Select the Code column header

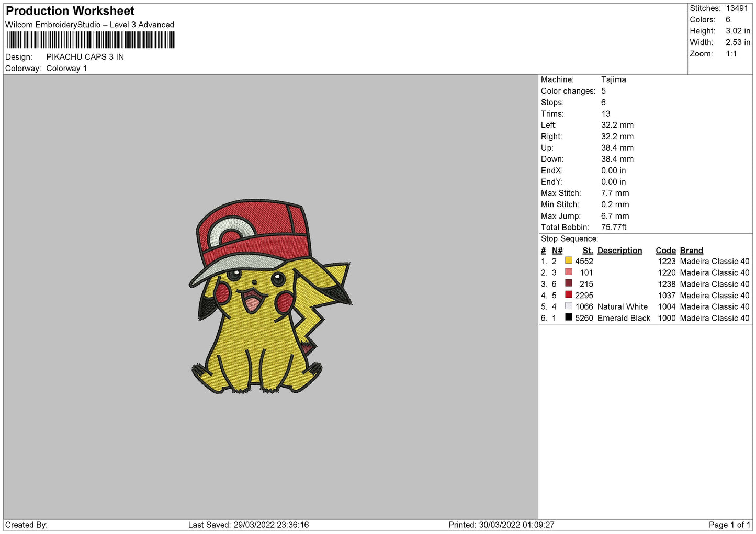click(x=665, y=251)
